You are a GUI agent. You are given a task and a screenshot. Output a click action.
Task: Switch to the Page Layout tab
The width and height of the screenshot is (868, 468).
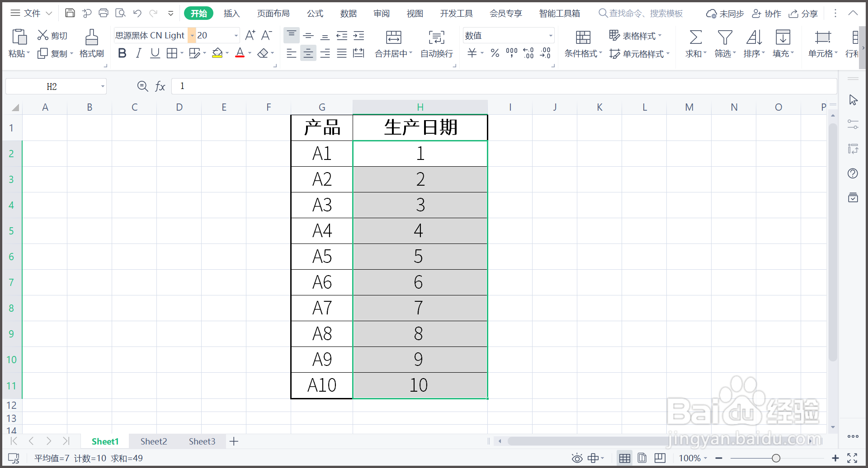273,14
